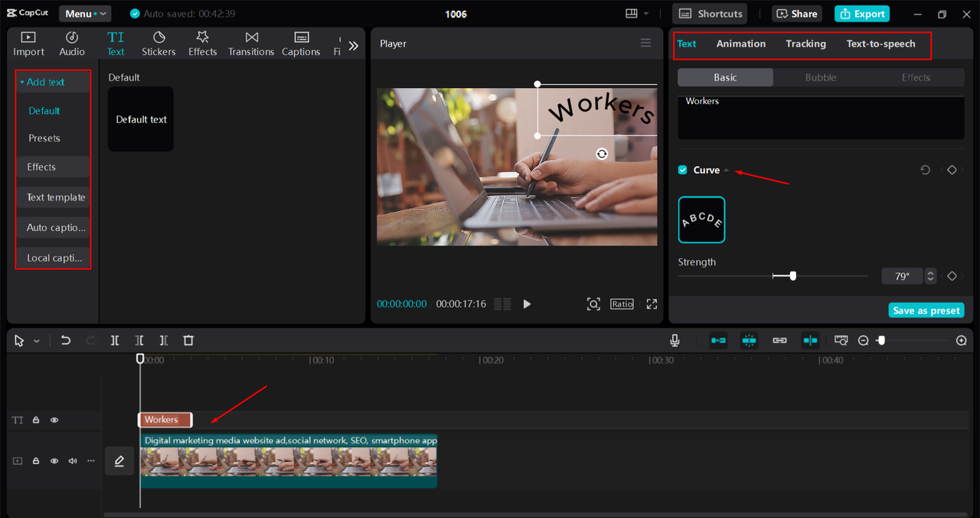
Task: Hide the text track with eye icon
Action: click(x=54, y=420)
